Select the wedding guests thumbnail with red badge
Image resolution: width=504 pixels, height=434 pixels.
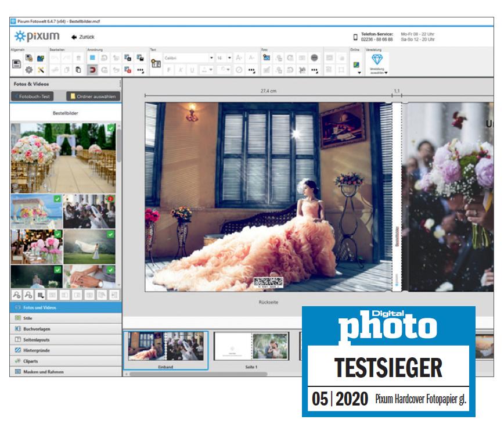[x=89, y=211]
